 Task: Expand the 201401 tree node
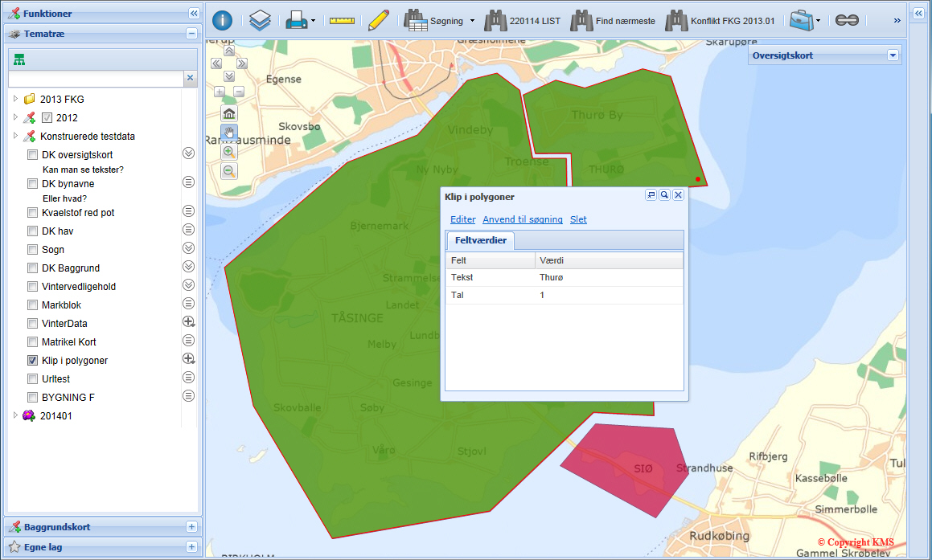click(x=15, y=415)
